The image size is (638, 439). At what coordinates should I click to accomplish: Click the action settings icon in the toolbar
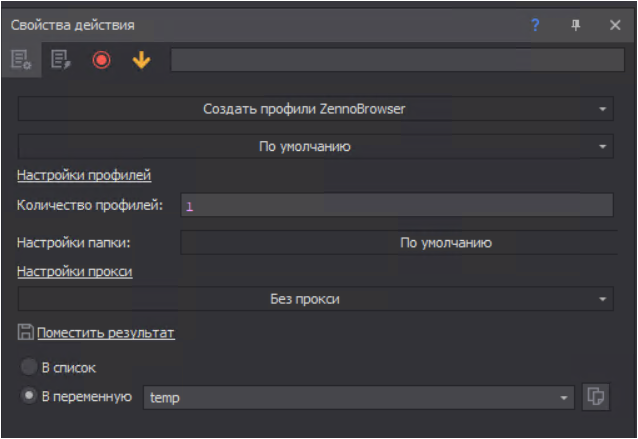(x=21, y=60)
